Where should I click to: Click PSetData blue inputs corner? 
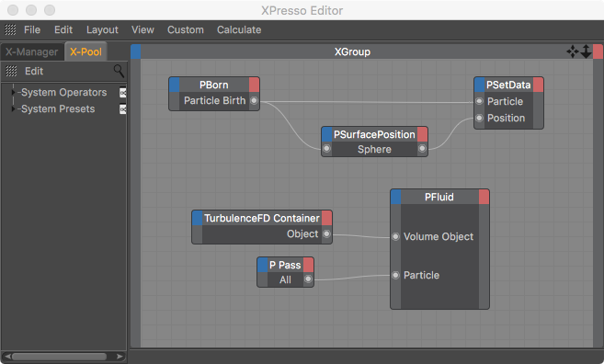click(x=480, y=85)
